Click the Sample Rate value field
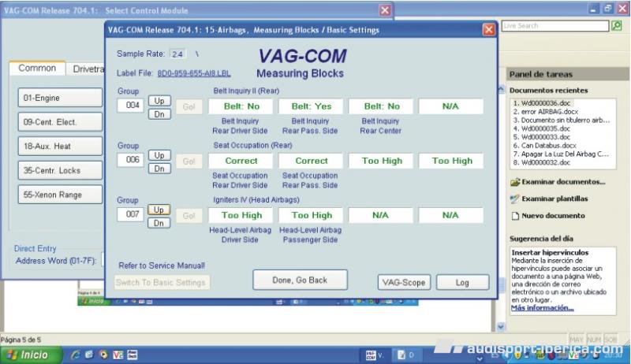The height and width of the screenshot is (364, 631). (x=177, y=54)
